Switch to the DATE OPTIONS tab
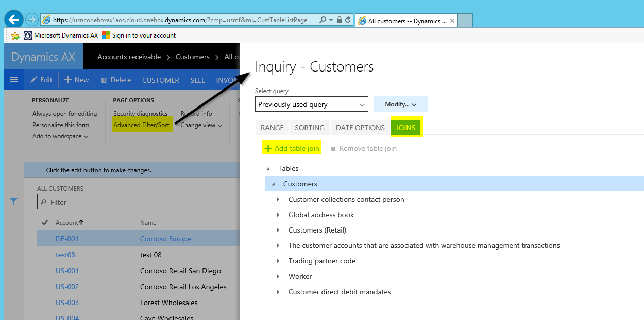Viewport: 644px width, 320px height. pyautogui.click(x=360, y=128)
